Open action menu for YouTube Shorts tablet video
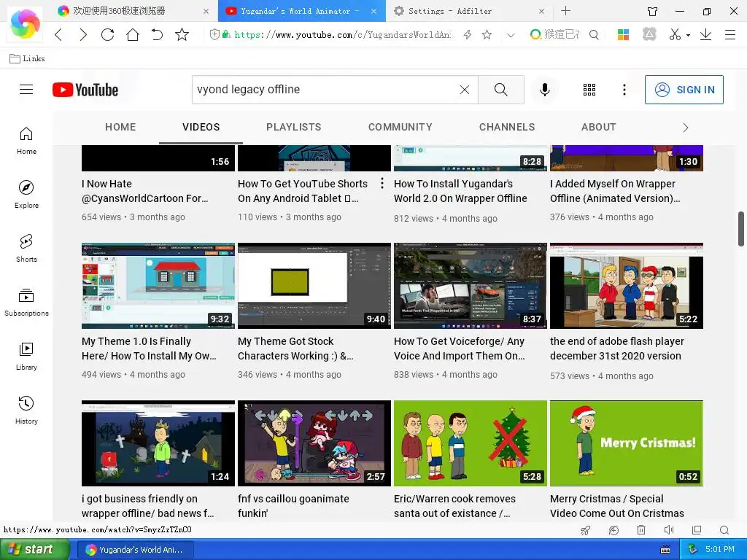Viewport: 747px width, 560px height. [x=382, y=183]
